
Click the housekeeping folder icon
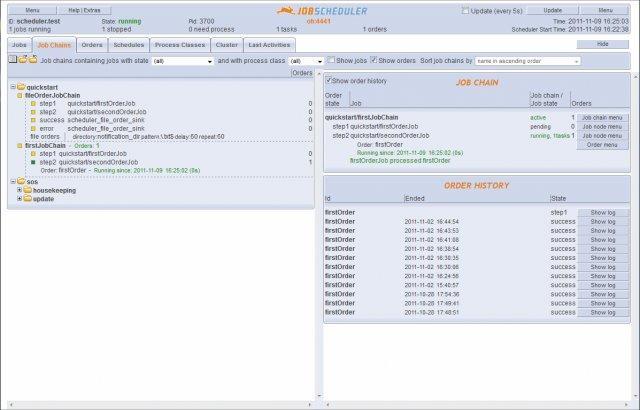pos(28,190)
